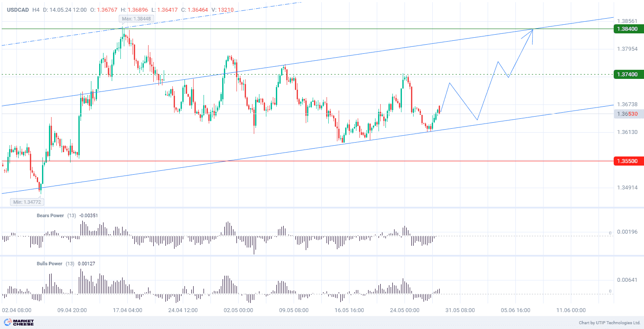644x329 pixels.
Task: Click the Chart by UTIP Technologies credit
Action: (609, 323)
